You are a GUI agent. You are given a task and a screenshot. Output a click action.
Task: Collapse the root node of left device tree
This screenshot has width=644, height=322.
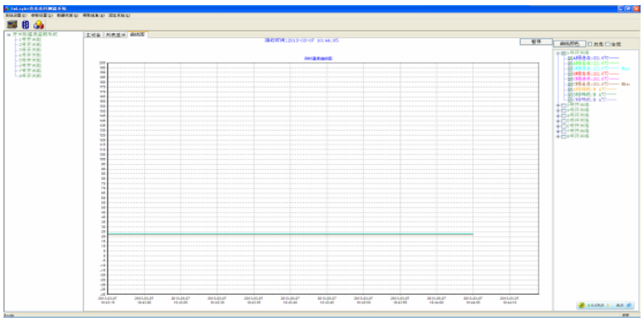point(9,35)
